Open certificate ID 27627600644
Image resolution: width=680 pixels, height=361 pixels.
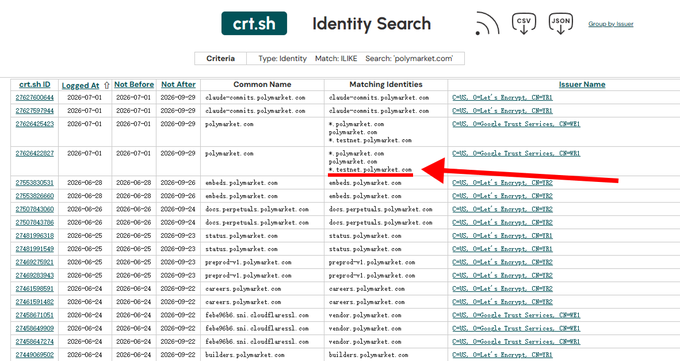[x=35, y=98]
